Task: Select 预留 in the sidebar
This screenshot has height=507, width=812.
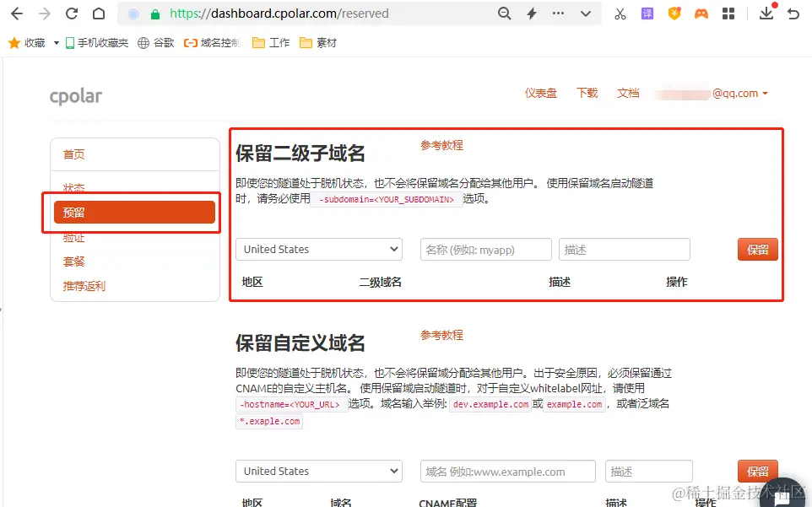Action: click(134, 212)
